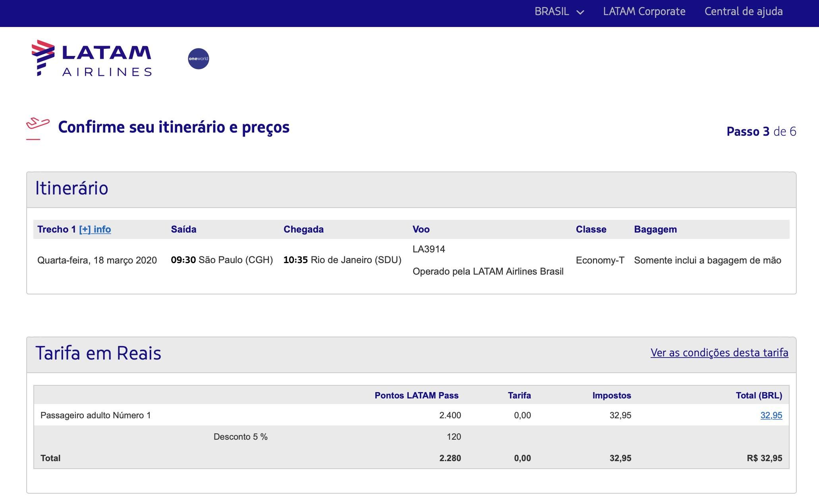The image size is (819, 504).
Task: Click the 'Itinerário' section heading
Action: click(71, 188)
